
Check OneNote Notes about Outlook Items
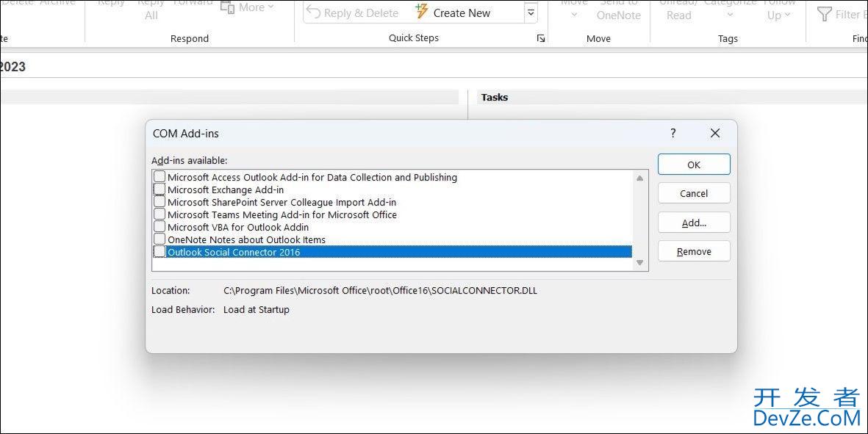point(159,239)
